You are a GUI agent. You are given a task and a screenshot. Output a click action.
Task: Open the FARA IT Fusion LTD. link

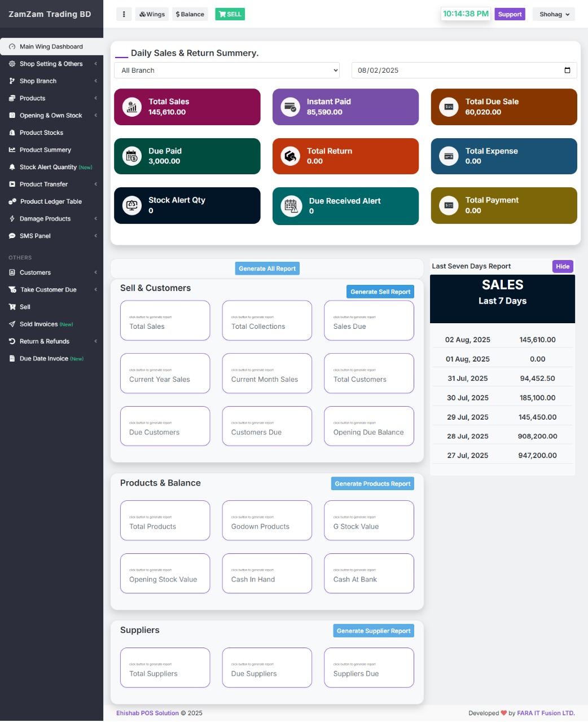coord(546,713)
